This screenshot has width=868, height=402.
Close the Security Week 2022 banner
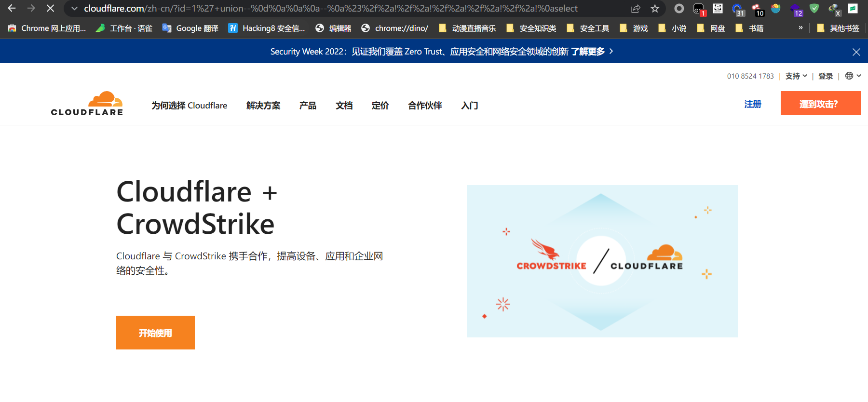(x=856, y=52)
